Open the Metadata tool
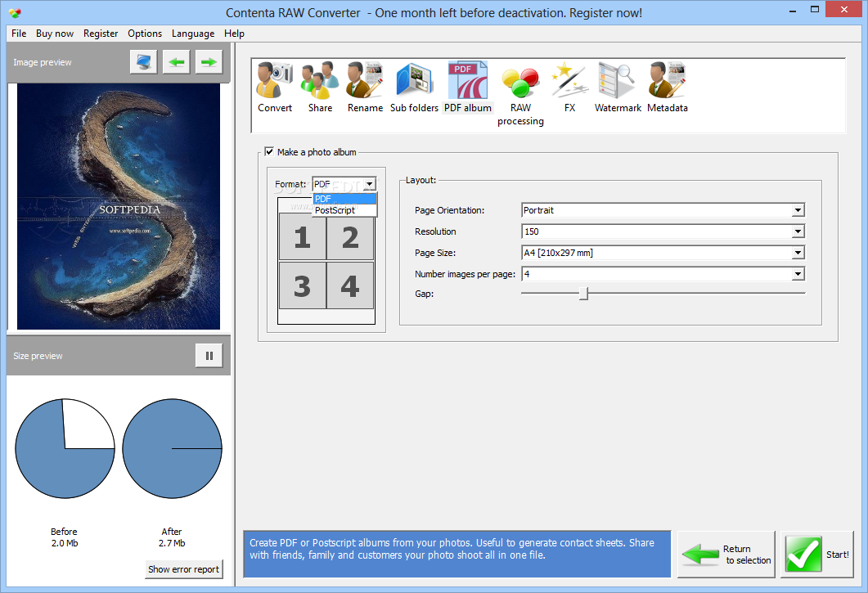 (x=667, y=88)
